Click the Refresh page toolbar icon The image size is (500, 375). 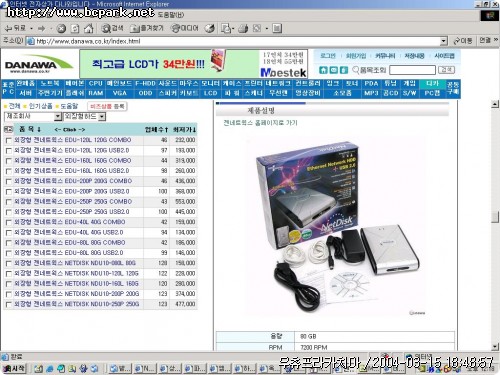click(x=75, y=29)
